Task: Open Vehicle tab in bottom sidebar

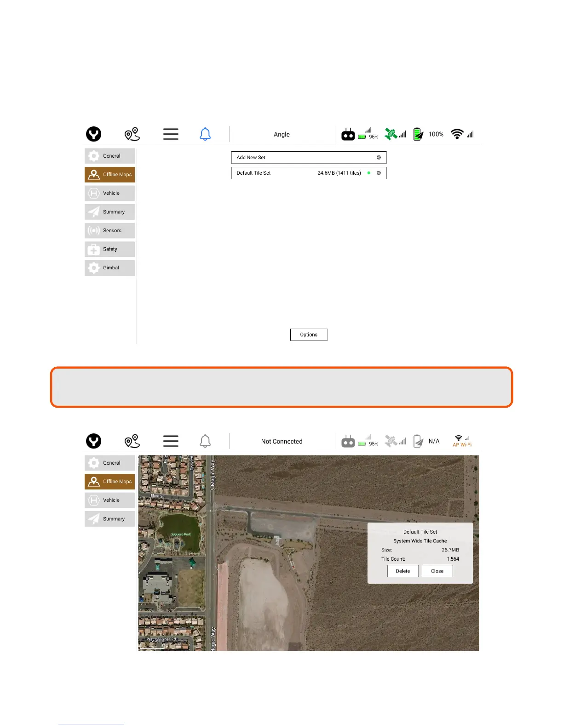Action: pyautogui.click(x=109, y=500)
